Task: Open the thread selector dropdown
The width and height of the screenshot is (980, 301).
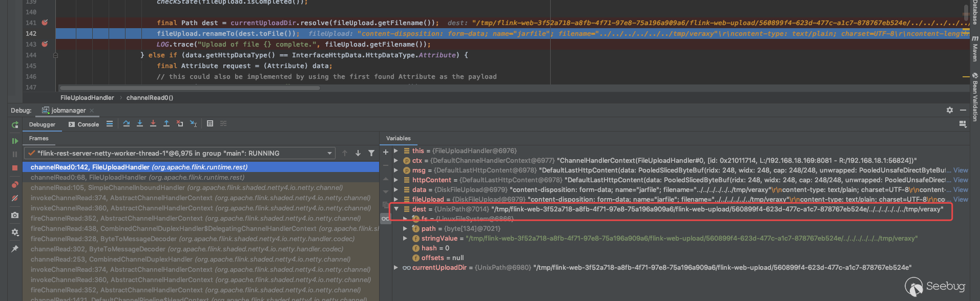Action: click(x=329, y=153)
